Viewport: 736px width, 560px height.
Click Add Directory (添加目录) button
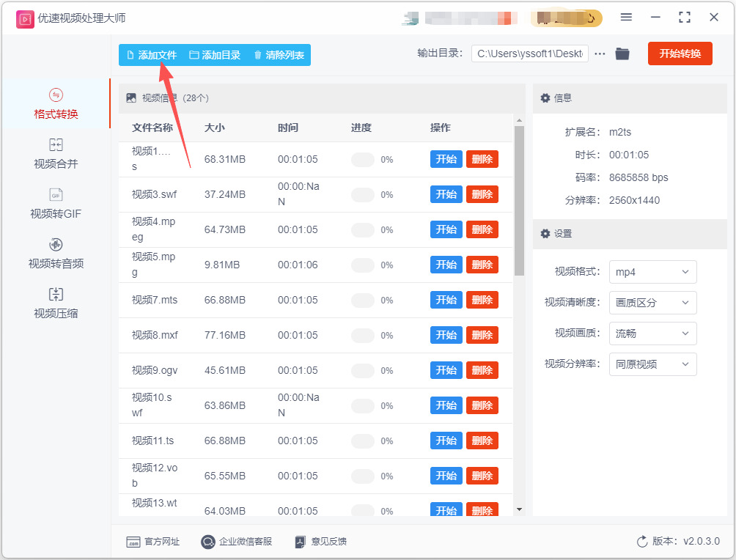point(215,55)
